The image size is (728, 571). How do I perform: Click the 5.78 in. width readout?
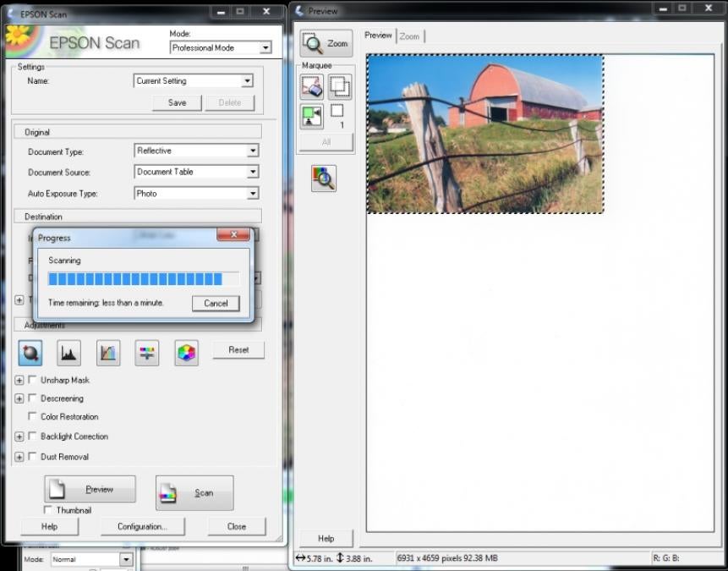(314, 558)
